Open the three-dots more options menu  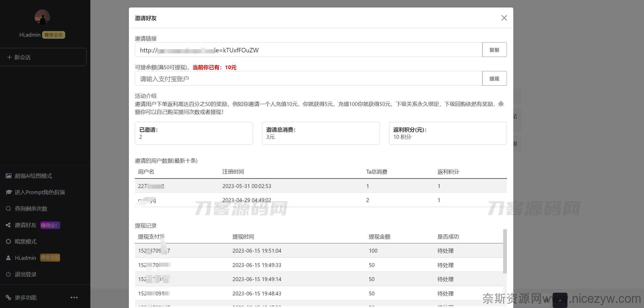click(x=74, y=297)
